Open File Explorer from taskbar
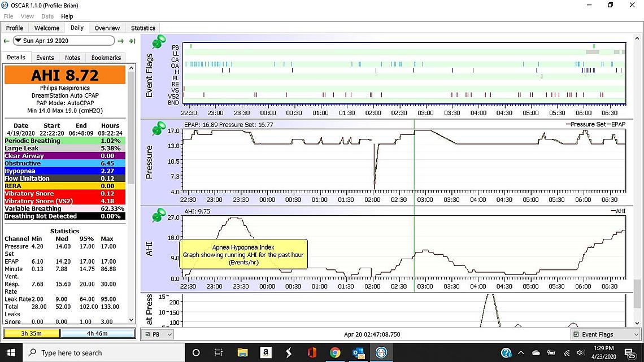Screen dimensions: 644x362 point(242,352)
